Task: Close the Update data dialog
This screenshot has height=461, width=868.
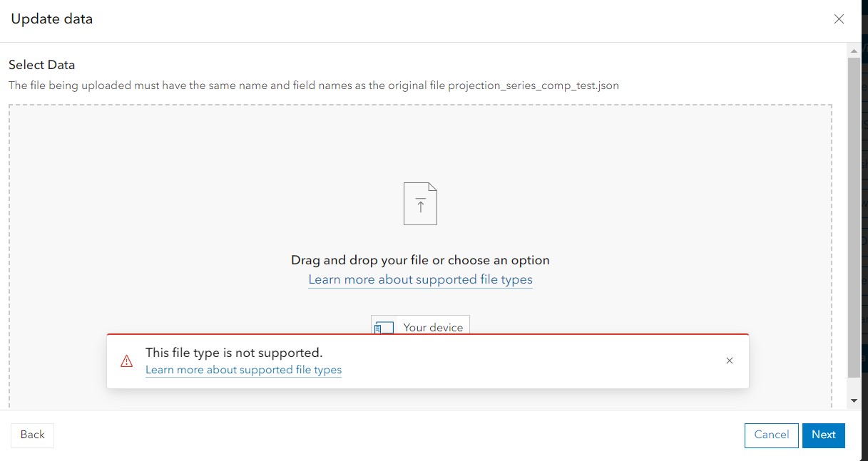Action: point(839,19)
